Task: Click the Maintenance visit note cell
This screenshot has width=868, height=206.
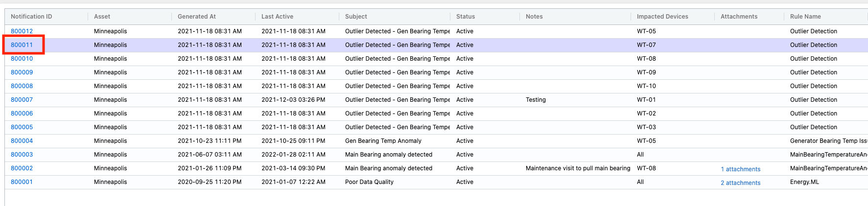Action: pyautogui.click(x=578, y=168)
